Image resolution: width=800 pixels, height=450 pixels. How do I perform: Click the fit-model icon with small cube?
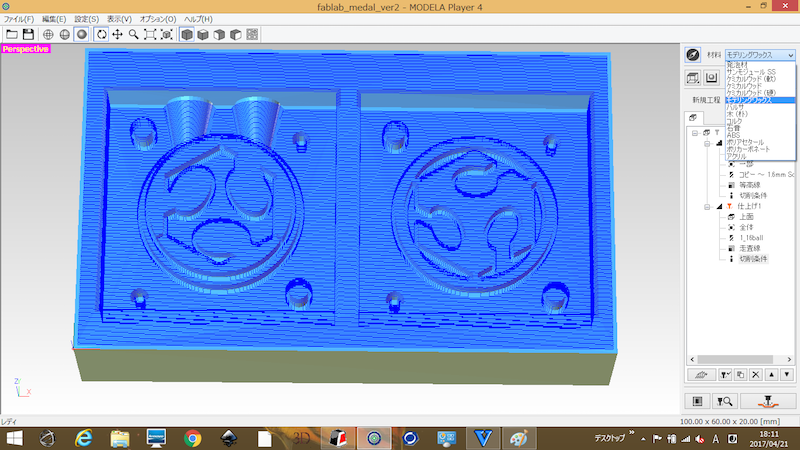tap(167, 34)
